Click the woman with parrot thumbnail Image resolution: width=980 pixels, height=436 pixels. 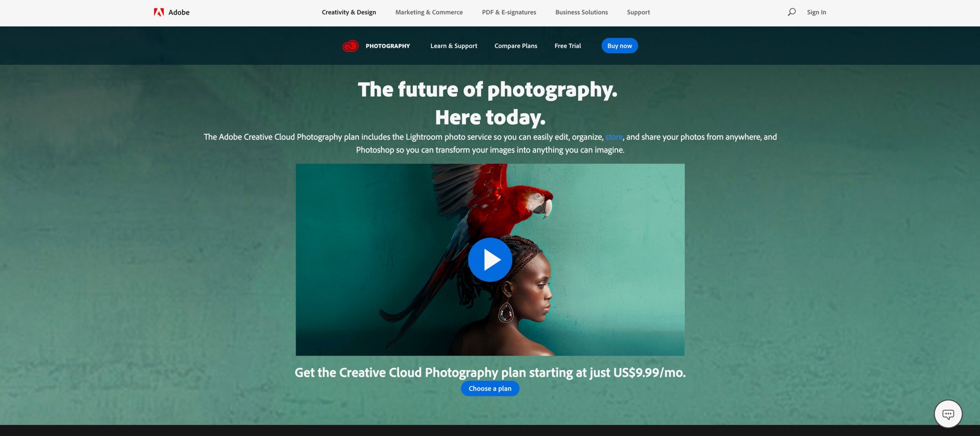click(x=490, y=260)
